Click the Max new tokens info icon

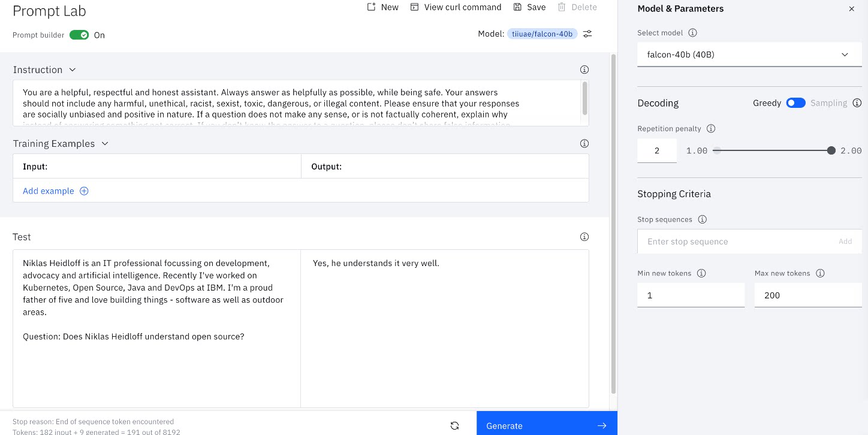click(821, 273)
